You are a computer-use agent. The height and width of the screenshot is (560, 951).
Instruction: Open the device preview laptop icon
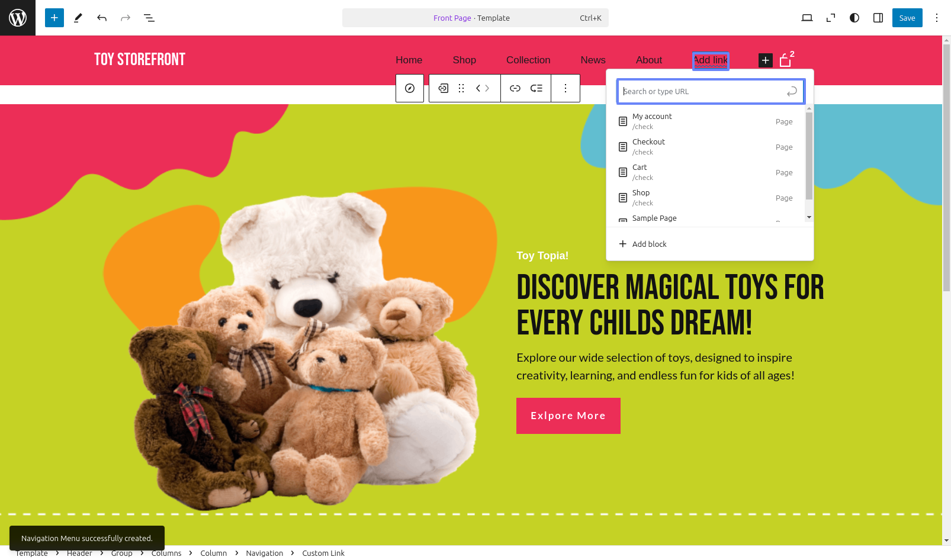click(807, 18)
